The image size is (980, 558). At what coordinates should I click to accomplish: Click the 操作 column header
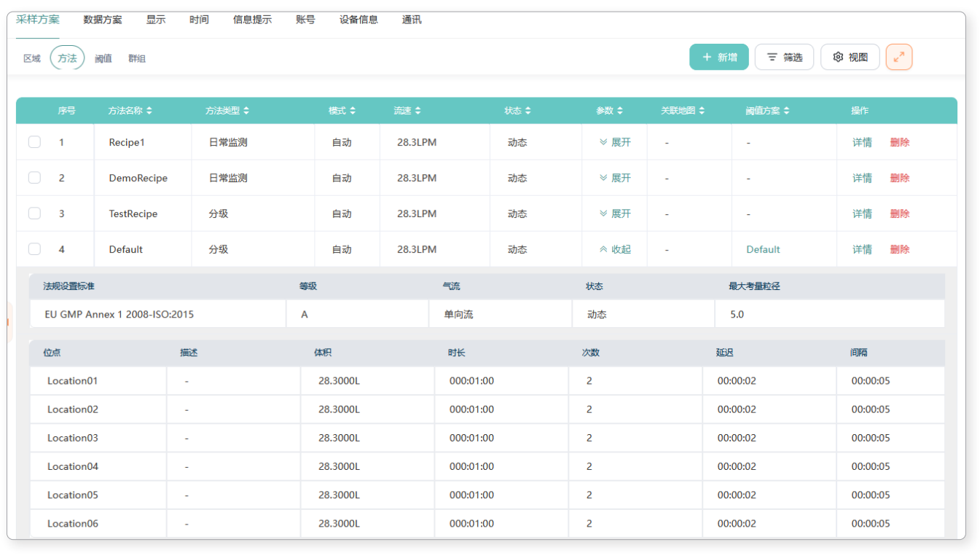coord(860,111)
